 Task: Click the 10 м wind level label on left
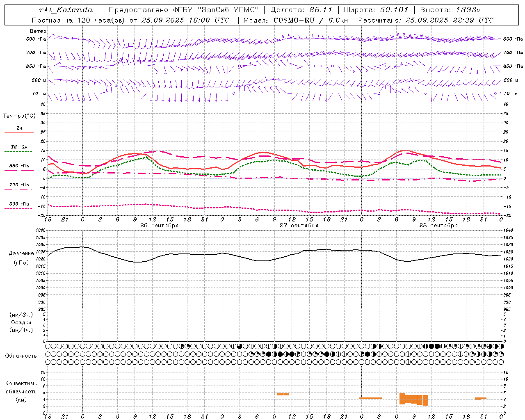39,94
